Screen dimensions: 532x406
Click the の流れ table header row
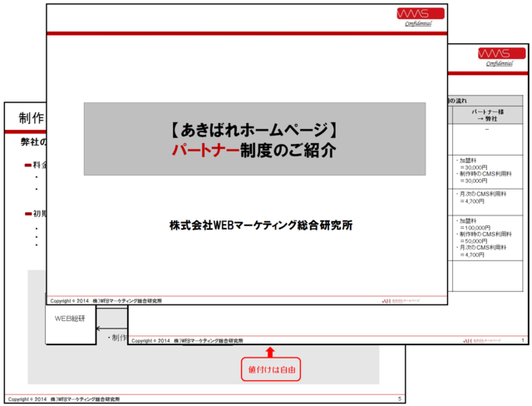(x=485, y=101)
